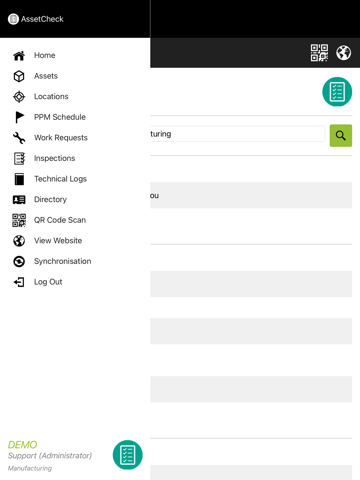Click the AssetCheck title text

click(42, 19)
